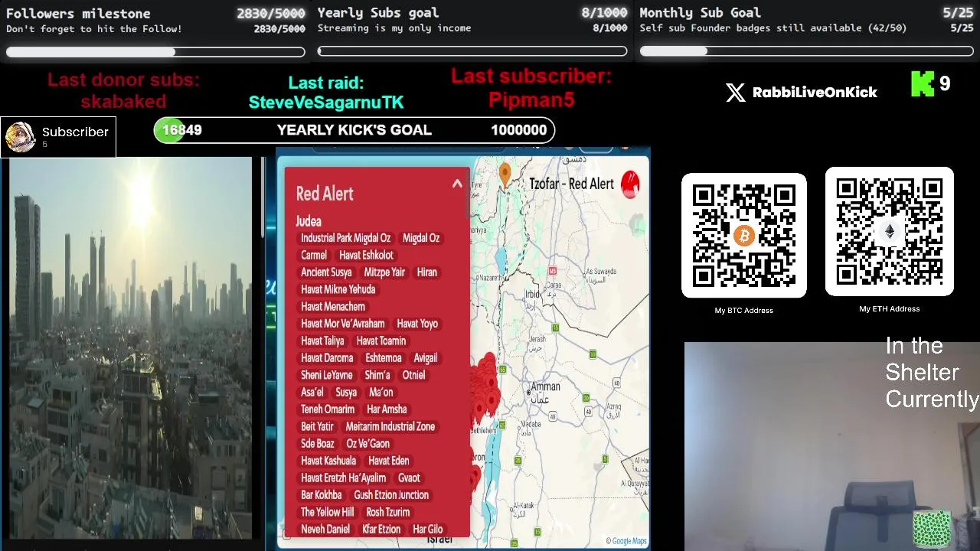Select the Bitcoin QR code

pos(744,236)
